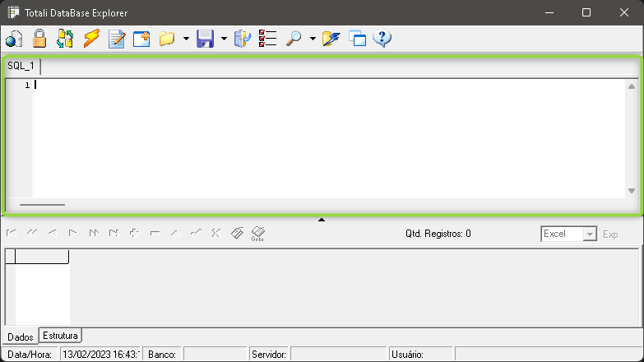The image size is (644, 362).
Task: Open a file using the yellow folder icon
Action: [167, 39]
